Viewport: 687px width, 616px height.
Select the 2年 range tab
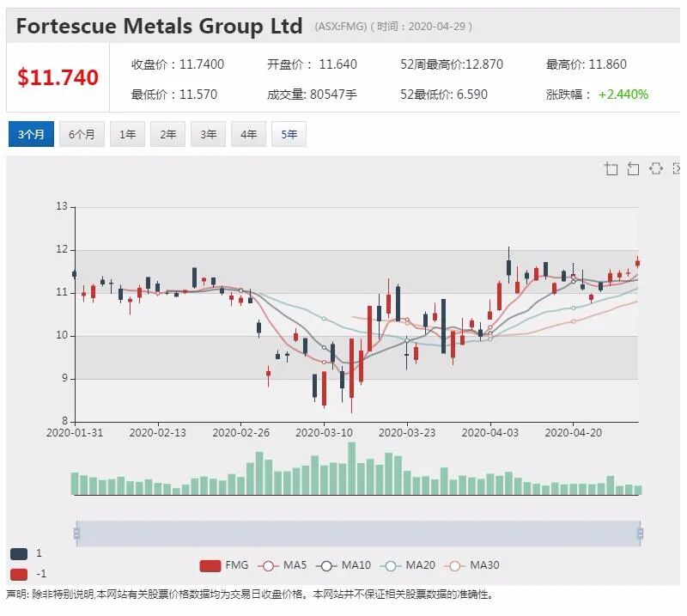(167, 134)
